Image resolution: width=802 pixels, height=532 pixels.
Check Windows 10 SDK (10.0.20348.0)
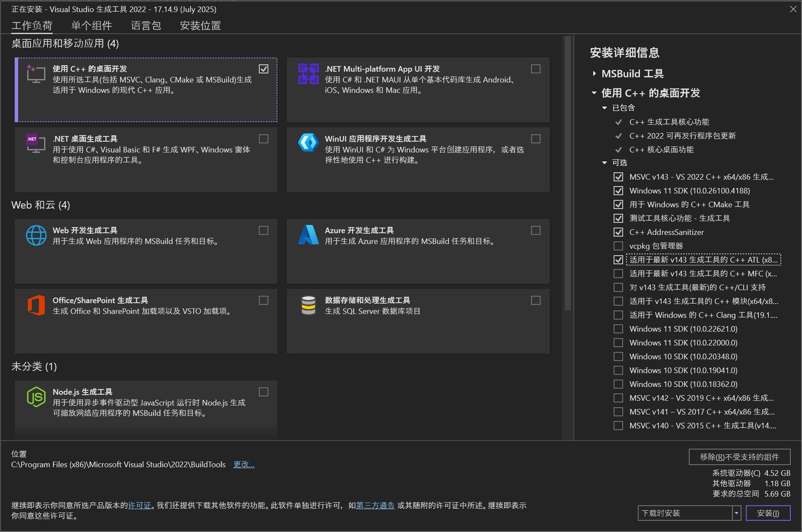pos(618,357)
